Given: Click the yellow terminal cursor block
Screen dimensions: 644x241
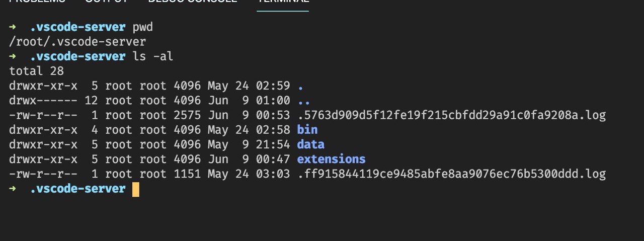Looking at the screenshot, I should (x=135, y=189).
